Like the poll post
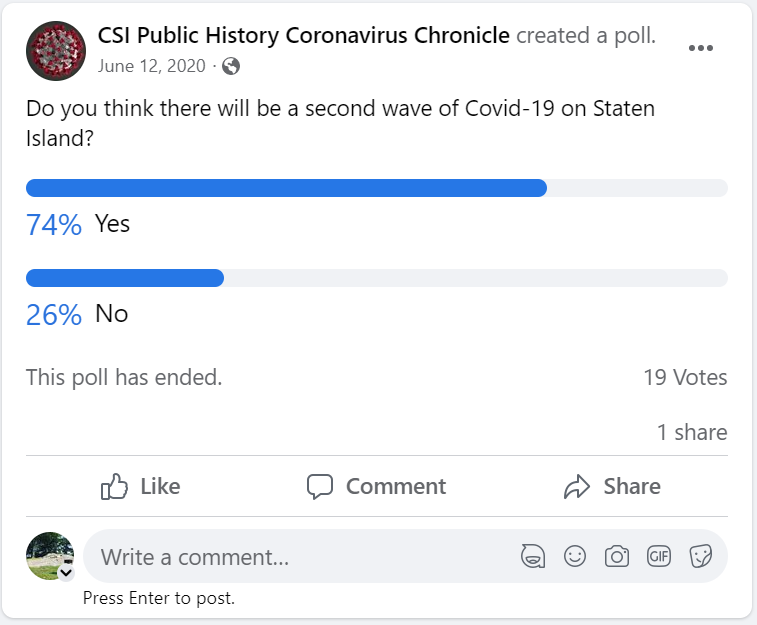 click(141, 487)
